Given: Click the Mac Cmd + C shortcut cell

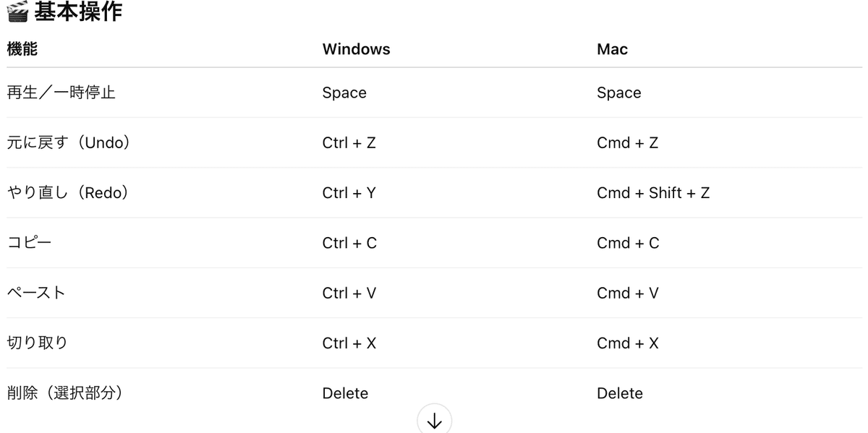Looking at the screenshot, I should click(628, 243).
